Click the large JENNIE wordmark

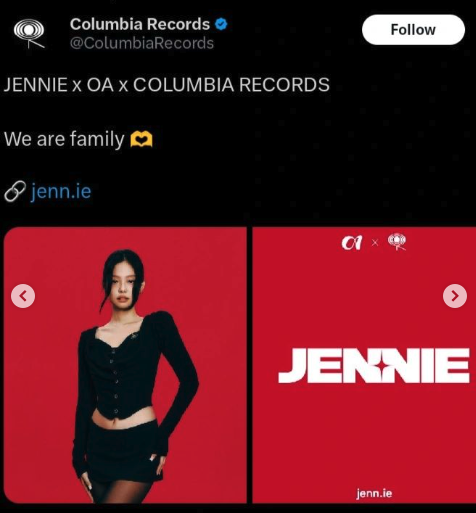[374, 365]
